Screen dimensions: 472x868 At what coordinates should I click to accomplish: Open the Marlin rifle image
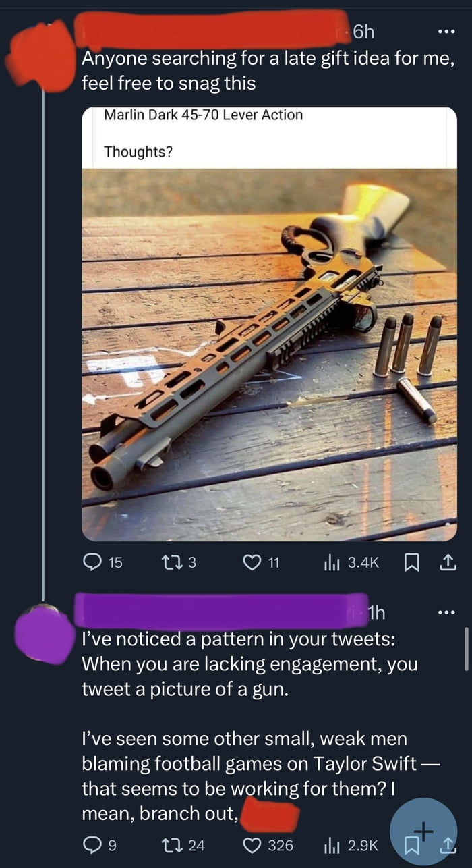(x=269, y=354)
